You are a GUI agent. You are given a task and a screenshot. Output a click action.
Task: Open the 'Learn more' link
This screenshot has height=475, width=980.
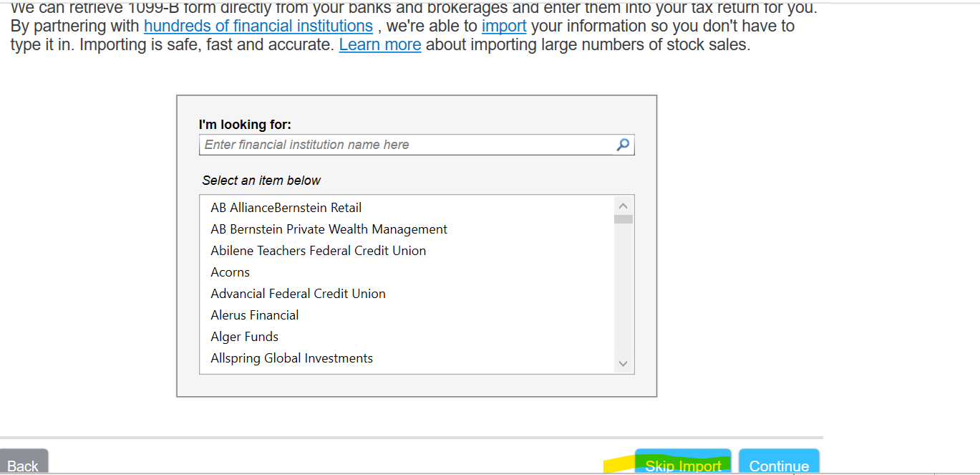pyautogui.click(x=380, y=45)
